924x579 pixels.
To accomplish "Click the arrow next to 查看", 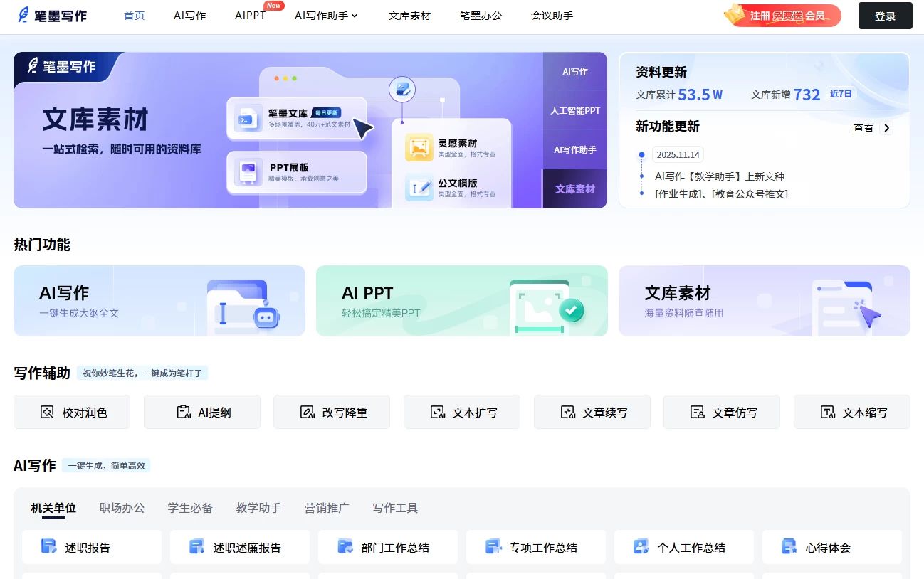I will [x=886, y=128].
